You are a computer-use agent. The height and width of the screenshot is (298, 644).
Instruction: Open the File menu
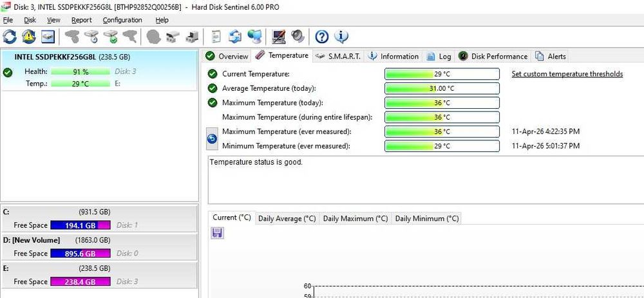tap(8, 20)
